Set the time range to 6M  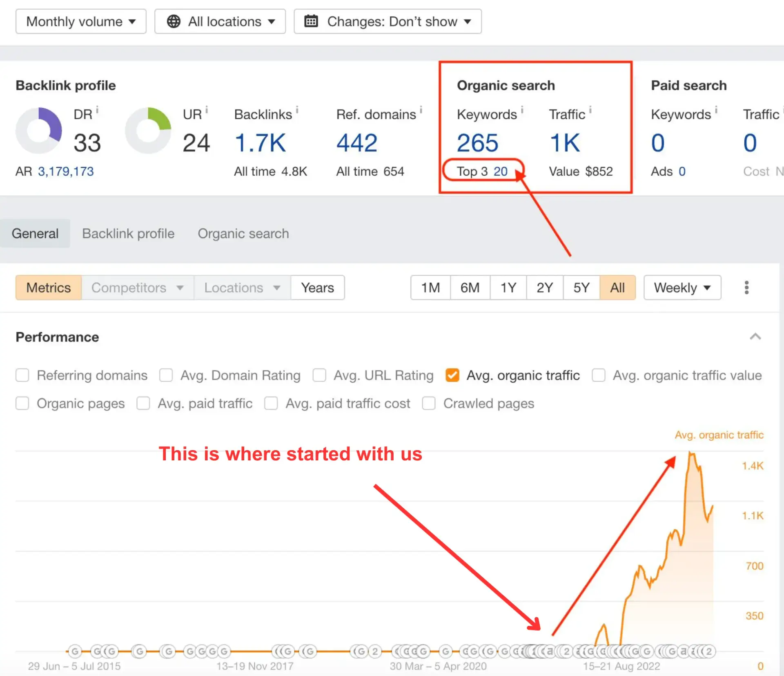point(470,288)
